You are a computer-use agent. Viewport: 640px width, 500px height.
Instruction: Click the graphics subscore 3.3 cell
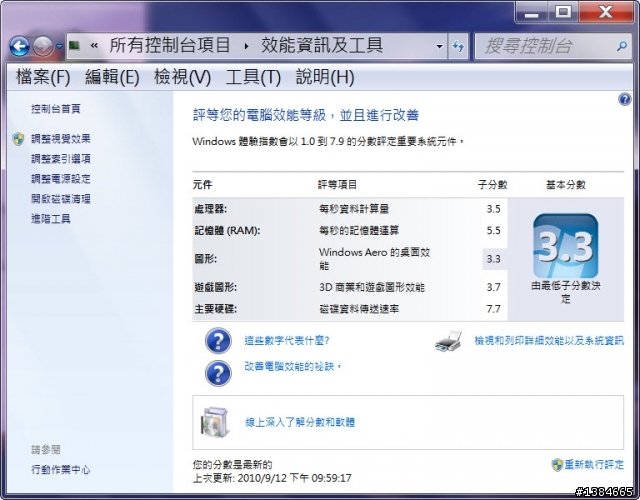pyautogui.click(x=495, y=259)
